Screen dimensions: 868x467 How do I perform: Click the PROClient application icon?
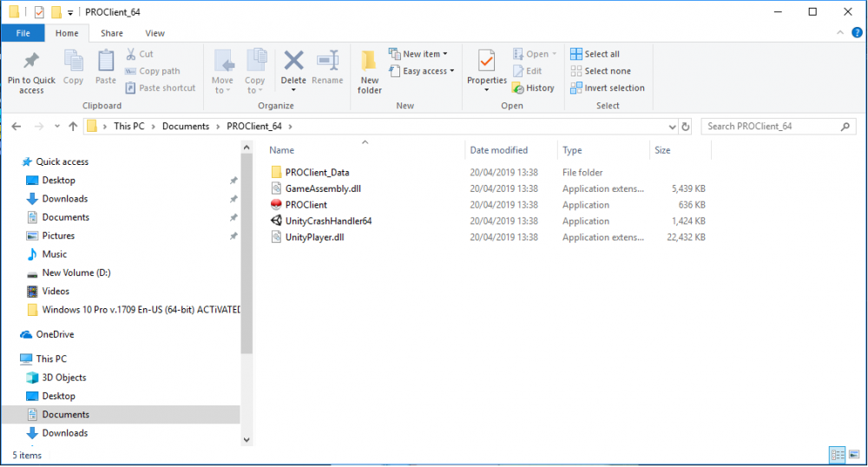(x=277, y=205)
